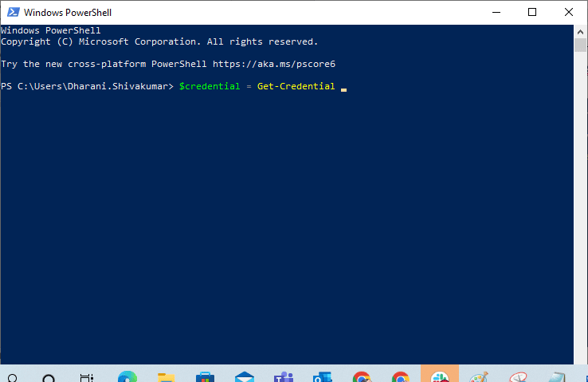Click the PS C:\Users\Dharani.Shivakumar> prompt
588x382 pixels.
click(87, 86)
